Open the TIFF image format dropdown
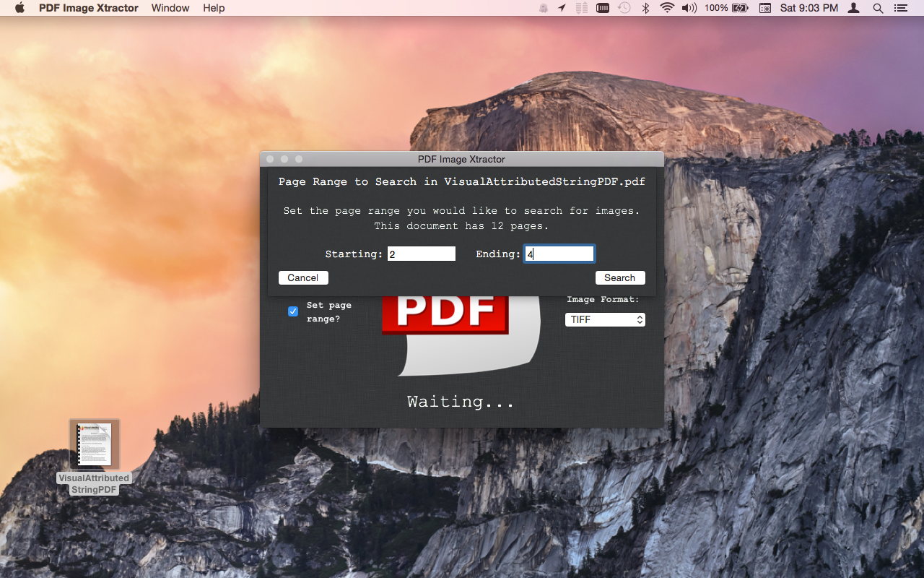Screen dimensions: 924x578 coord(605,319)
